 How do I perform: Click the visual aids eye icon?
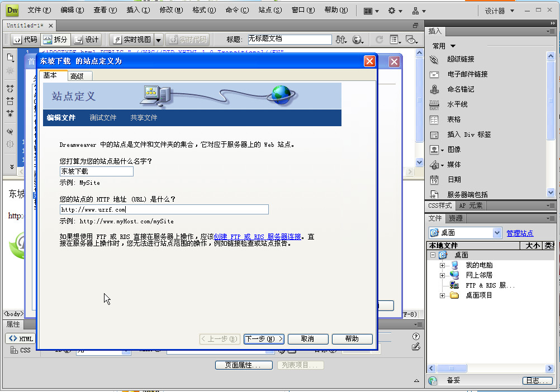[x=411, y=39]
